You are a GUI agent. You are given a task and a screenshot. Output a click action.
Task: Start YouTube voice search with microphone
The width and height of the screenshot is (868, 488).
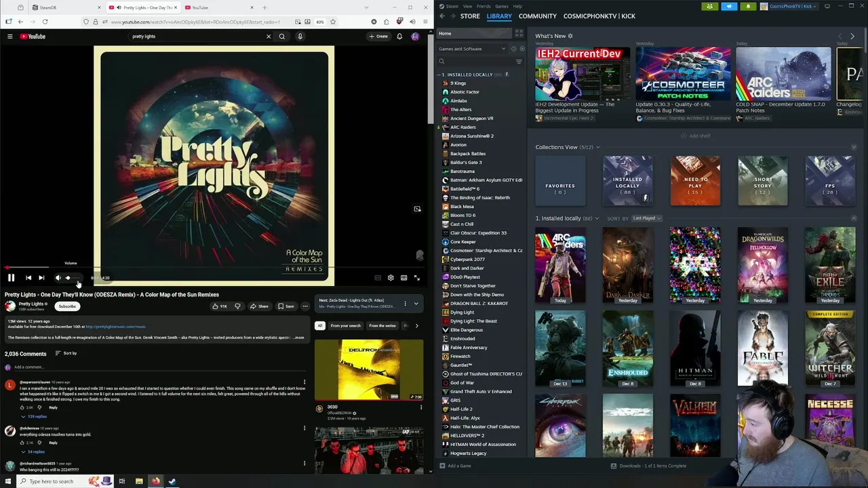point(300,37)
